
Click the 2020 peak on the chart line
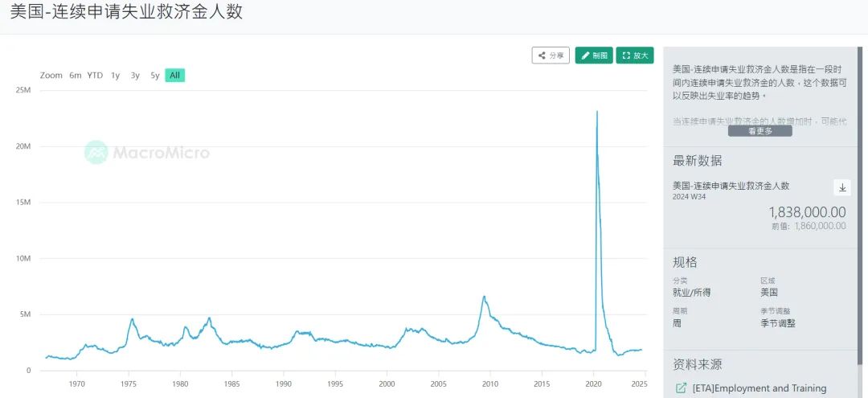(x=596, y=111)
